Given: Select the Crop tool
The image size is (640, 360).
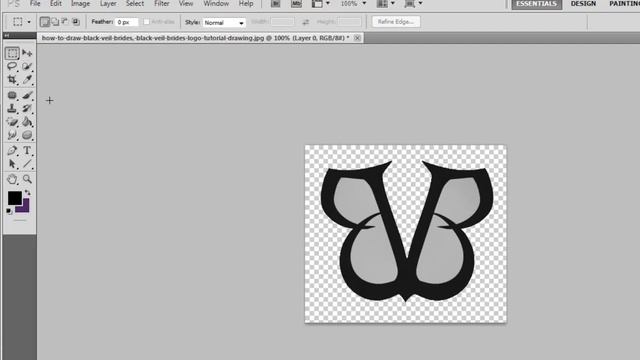Looking at the screenshot, I should (x=12, y=80).
